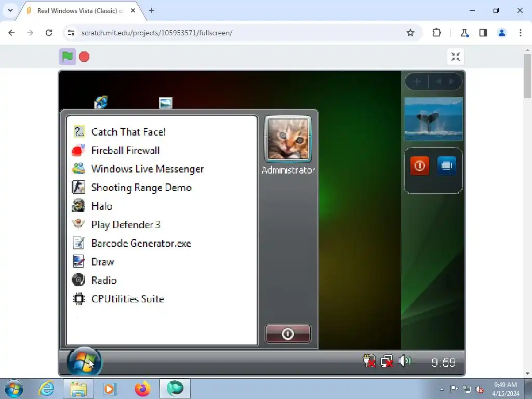Click simulated network disconnected tray icon

(387, 361)
